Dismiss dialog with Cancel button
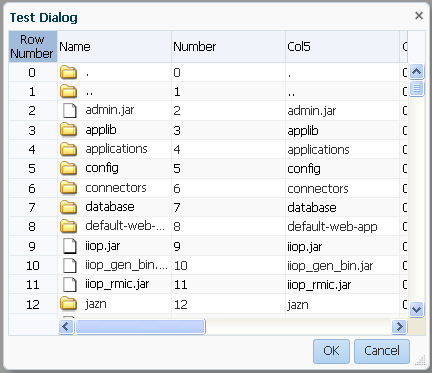Screen dimensions: 432x373 (x=382, y=351)
